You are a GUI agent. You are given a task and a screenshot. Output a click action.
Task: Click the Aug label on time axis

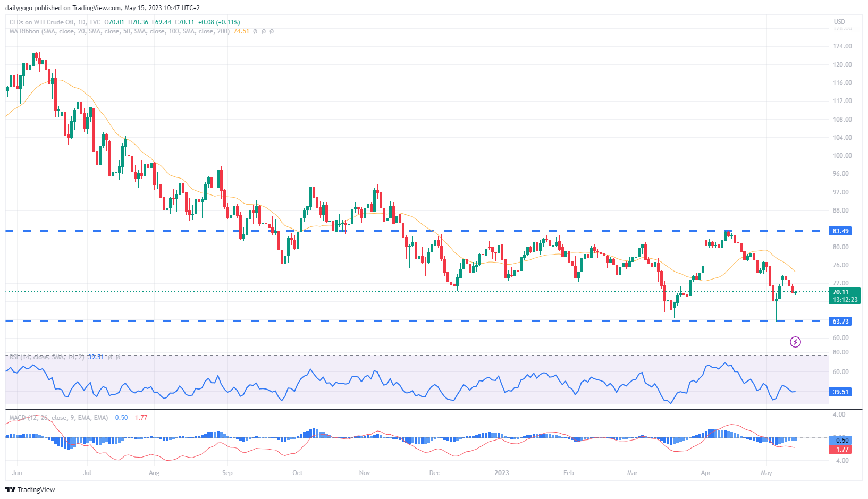(x=154, y=473)
